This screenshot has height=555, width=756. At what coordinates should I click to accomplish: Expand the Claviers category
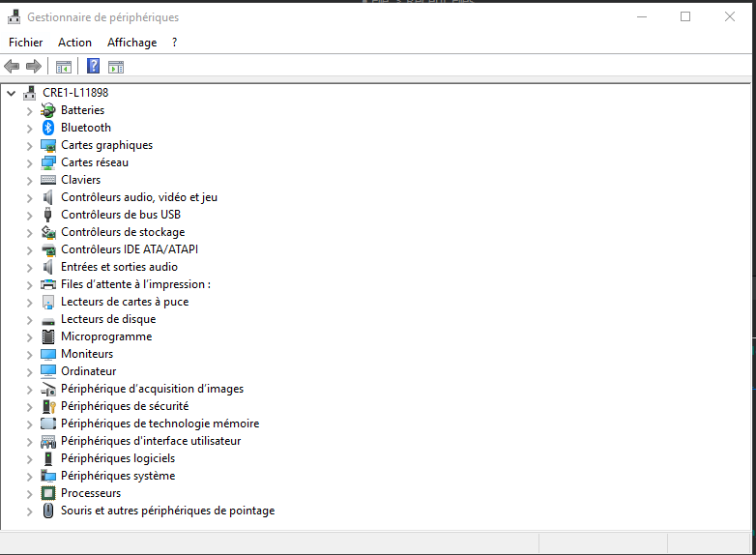click(x=29, y=181)
